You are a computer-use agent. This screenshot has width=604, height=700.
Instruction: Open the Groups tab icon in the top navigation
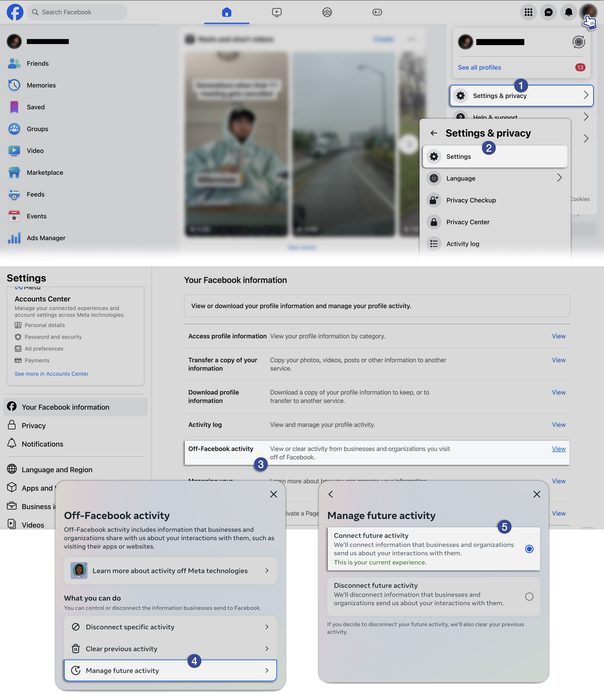(327, 12)
